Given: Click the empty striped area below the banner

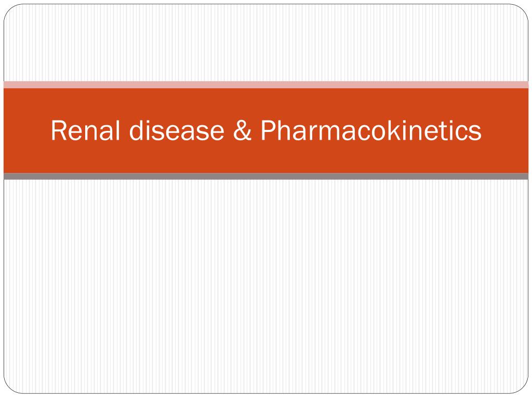Looking at the screenshot, I should (x=266, y=286).
